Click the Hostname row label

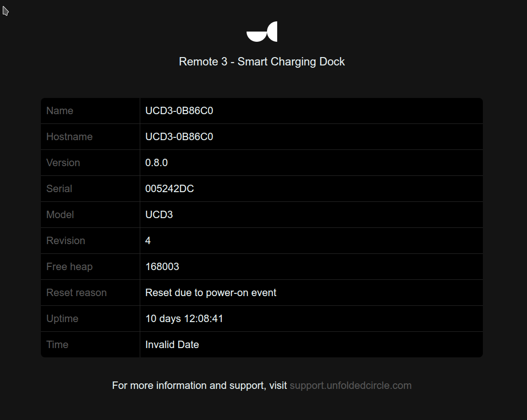pos(69,137)
